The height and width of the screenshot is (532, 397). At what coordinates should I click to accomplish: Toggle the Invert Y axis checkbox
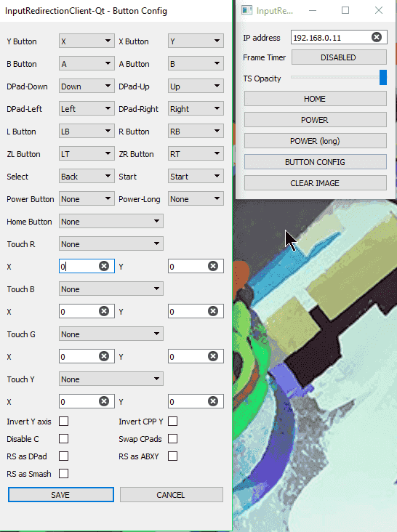coord(63,422)
